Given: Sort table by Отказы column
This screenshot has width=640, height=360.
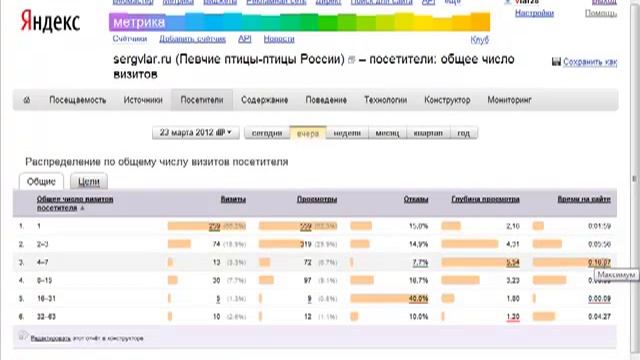Looking at the screenshot, I should click(416, 199).
